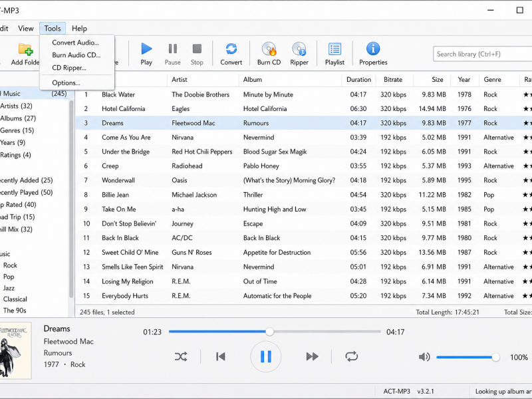This screenshot has height=399, width=532.
Task: Sort by Duration column header
Action: tap(358, 80)
